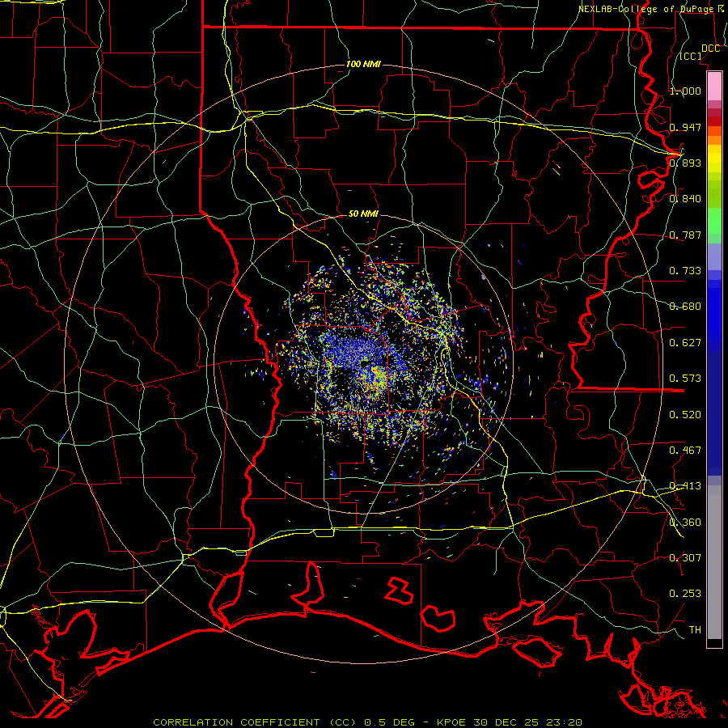Click the 0.360 color scale value
728x728 pixels.
685,522
